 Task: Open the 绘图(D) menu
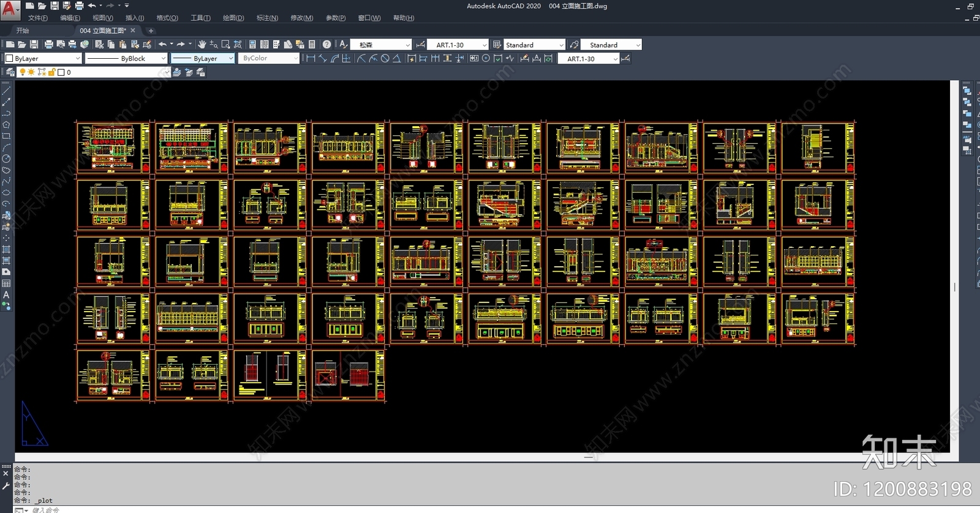[233, 18]
